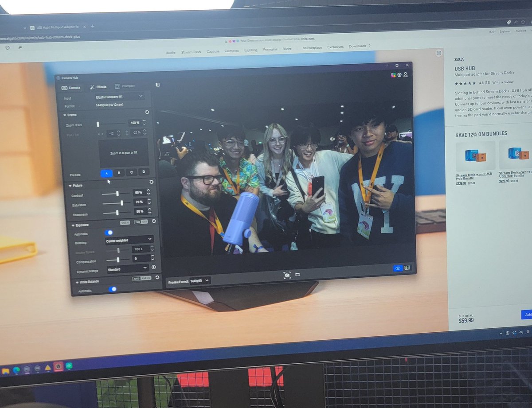This screenshot has width=532, height=408.
Task: Open the Metering dropdown set to Center-weighted
Action: pos(129,239)
